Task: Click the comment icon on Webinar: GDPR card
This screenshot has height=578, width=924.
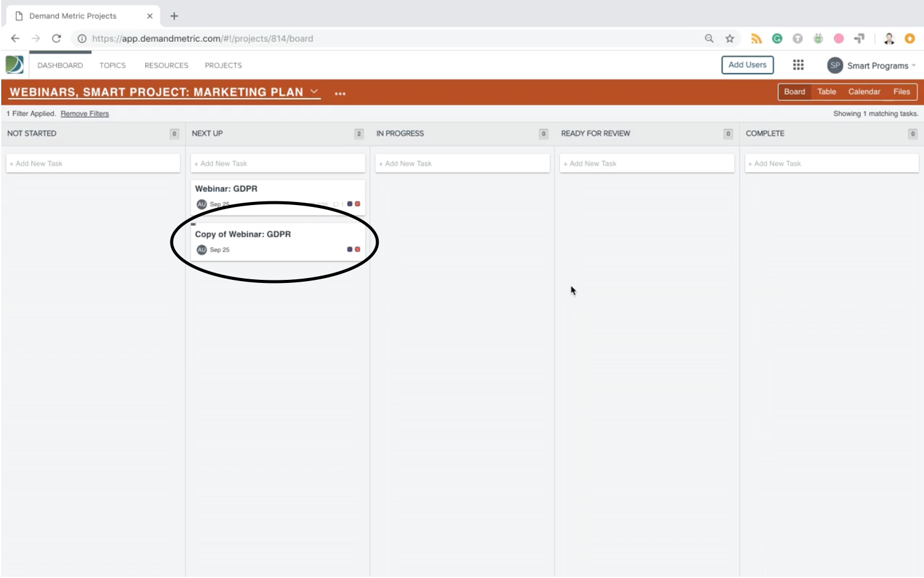Action: 336,204
